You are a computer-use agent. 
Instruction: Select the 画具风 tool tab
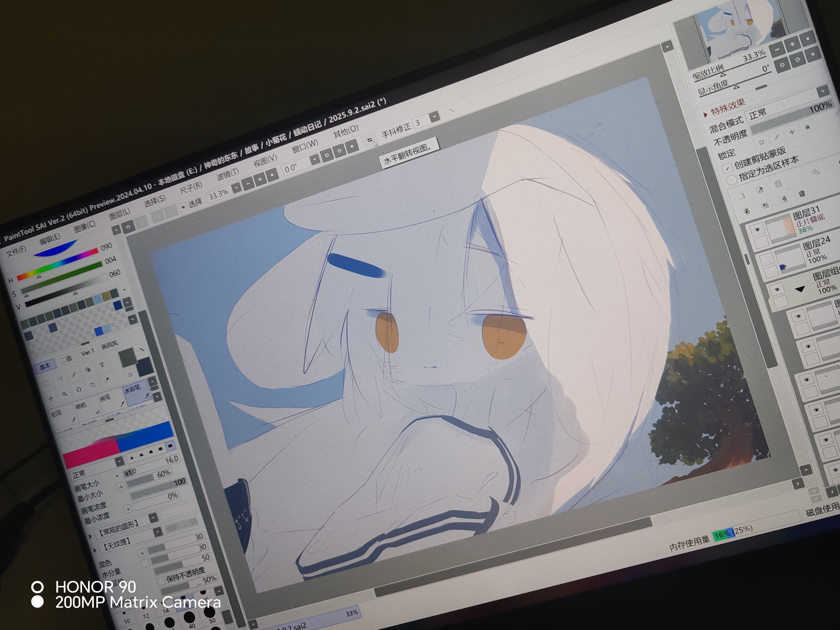coord(110,344)
